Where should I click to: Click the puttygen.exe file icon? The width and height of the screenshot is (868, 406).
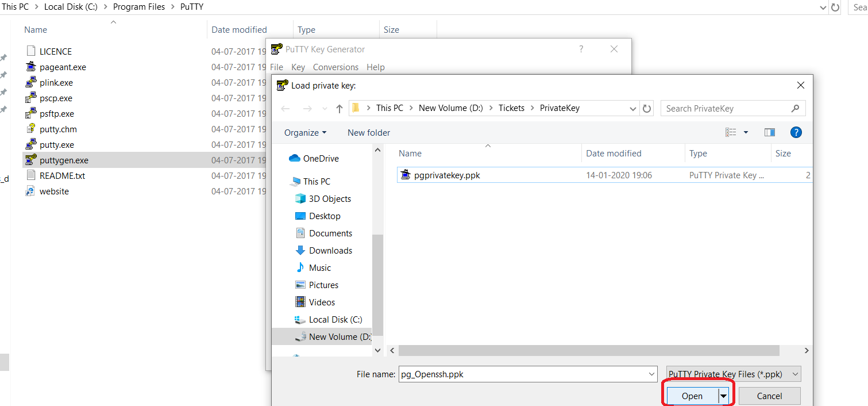pyautogui.click(x=31, y=160)
